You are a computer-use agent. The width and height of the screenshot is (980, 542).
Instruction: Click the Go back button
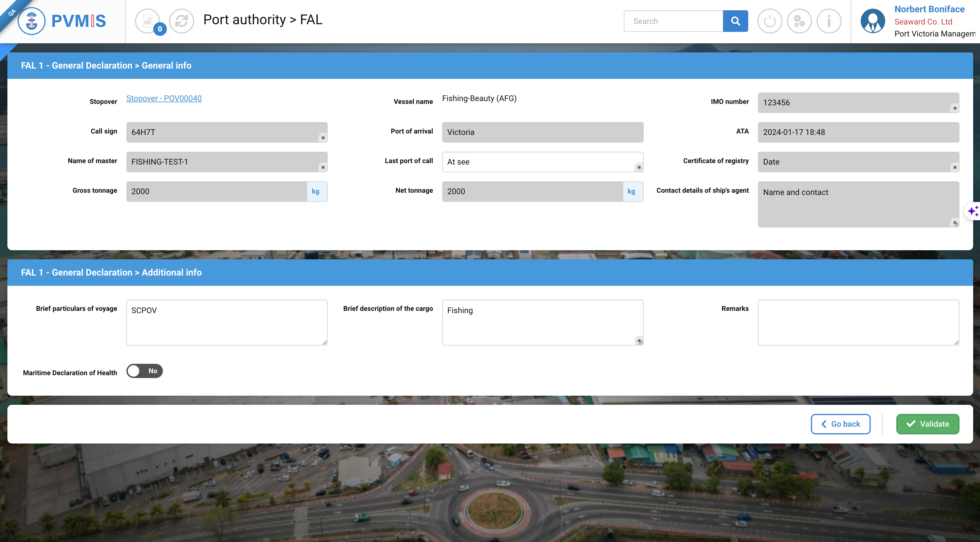click(840, 424)
